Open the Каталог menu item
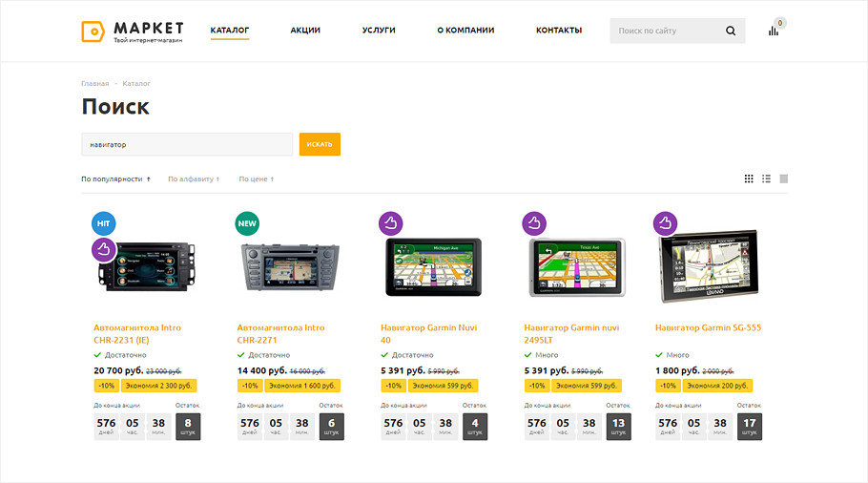The height and width of the screenshot is (483, 868). point(230,31)
